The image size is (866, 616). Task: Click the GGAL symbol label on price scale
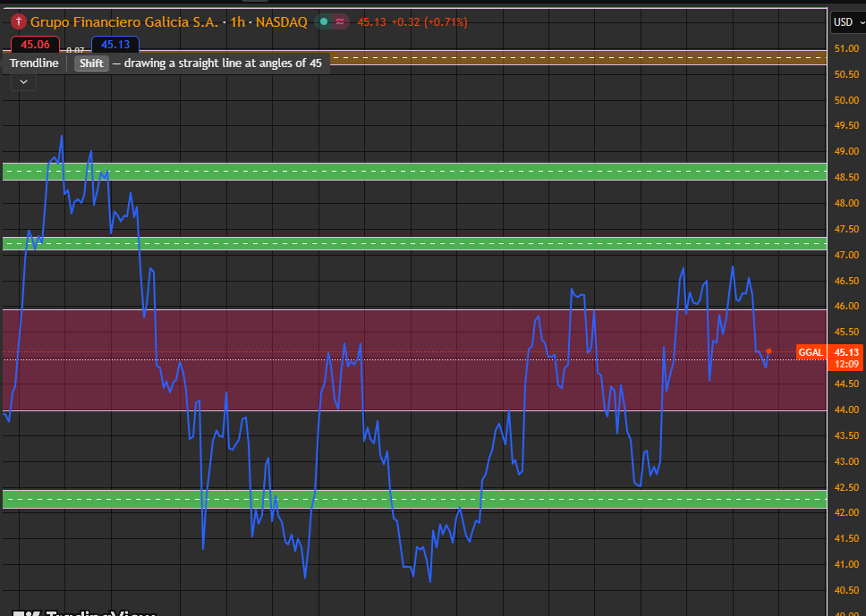811,352
